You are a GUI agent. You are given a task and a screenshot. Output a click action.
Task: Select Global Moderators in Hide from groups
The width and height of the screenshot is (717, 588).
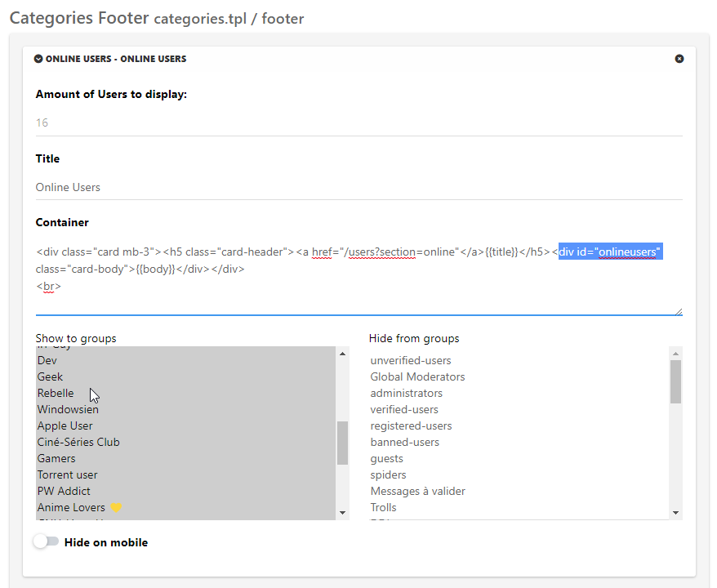coord(417,376)
